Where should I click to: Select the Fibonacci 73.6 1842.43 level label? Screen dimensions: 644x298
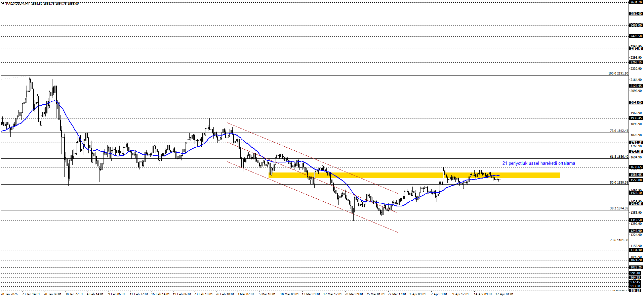(x=619, y=131)
